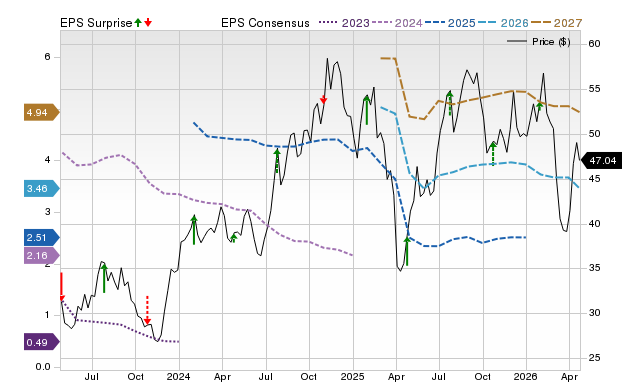Viewport: 640px width, 382px height.
Task: Click the green surprise arrow after 2026 start
Action: coord(539,107)
